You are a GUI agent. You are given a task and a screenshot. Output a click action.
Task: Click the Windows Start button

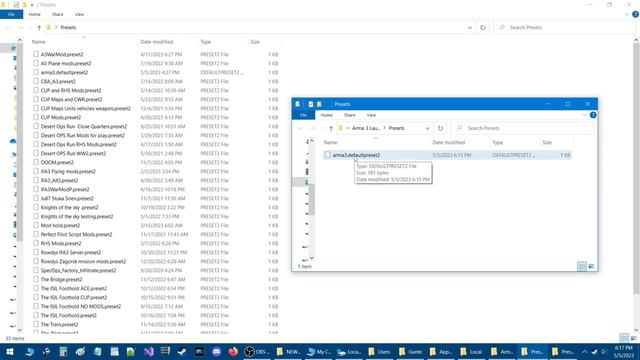pyautogui.click(x=9, y=351)
